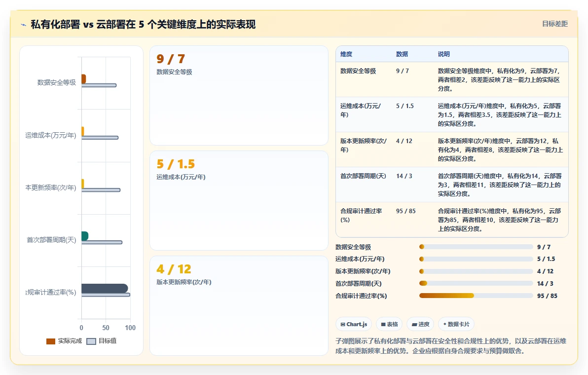Click the 运维成本(万元/年) progress bar
Viewport: 588px width, 375px height.
tap(476, 259)
